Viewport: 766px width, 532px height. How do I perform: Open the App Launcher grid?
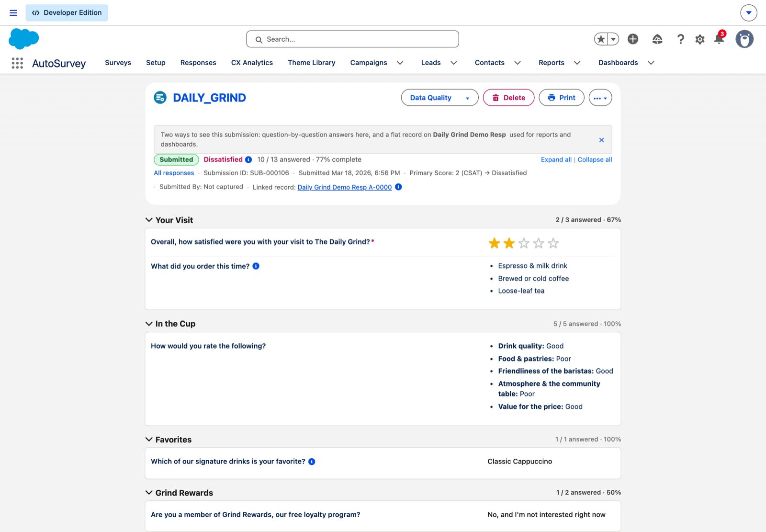[x=17, y=63]
